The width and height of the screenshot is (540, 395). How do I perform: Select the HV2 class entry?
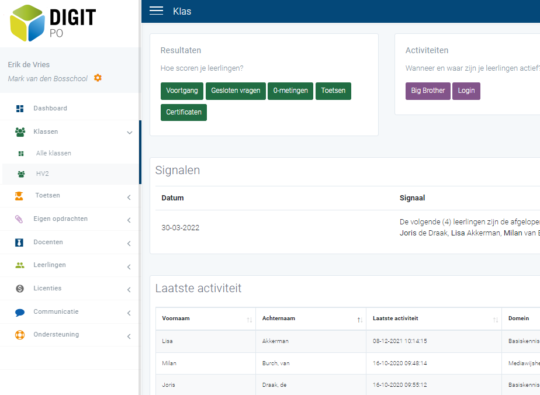point(71,174)
